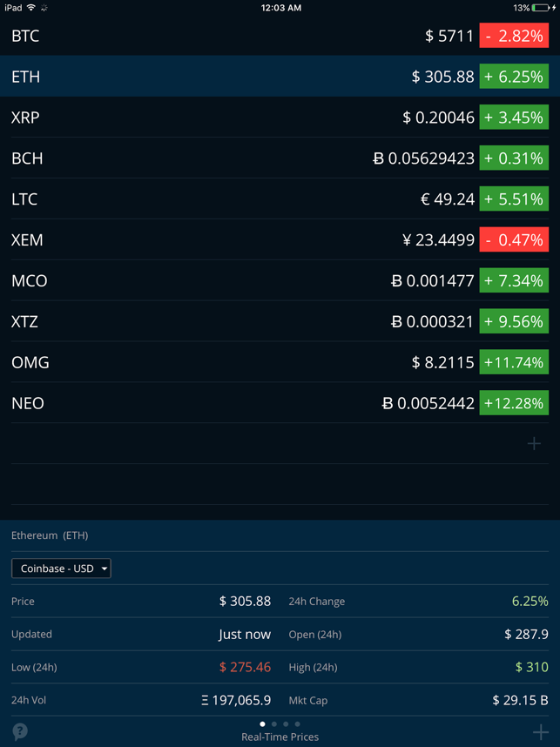Tap the Low (24h) value $ 275.46
This screenshot has height=747, width=560.
(245, 667)
